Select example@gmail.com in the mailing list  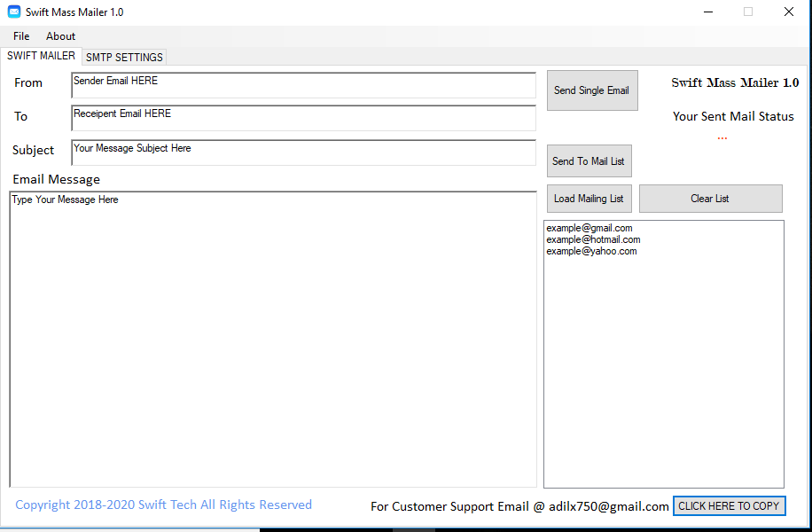coord(589,228)
